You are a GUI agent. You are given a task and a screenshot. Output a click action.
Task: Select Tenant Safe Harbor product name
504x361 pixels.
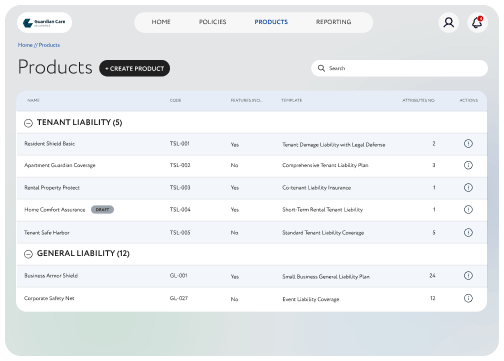[x=47, y=233]
